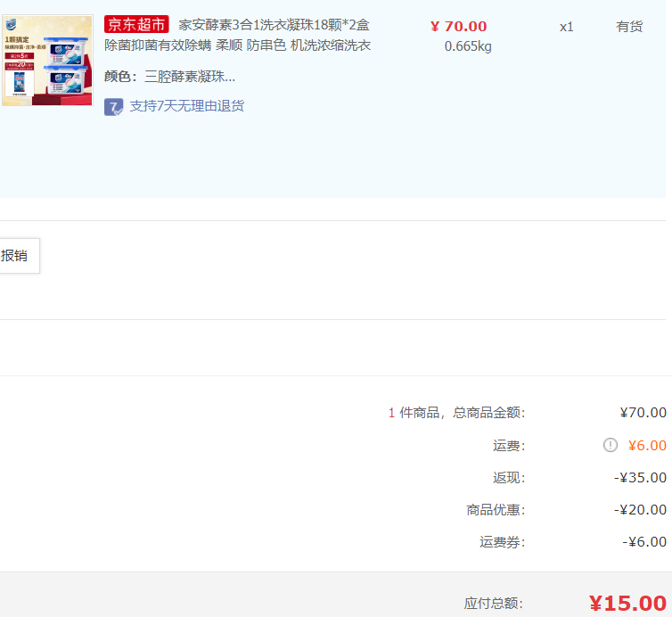
Task: Click the 应付总额 ¥15.00 amount
Action: [x=627, y=604]
